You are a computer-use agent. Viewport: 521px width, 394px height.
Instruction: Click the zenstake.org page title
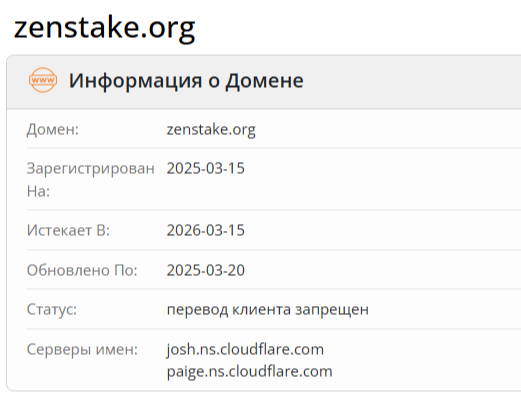click(104, 29)
